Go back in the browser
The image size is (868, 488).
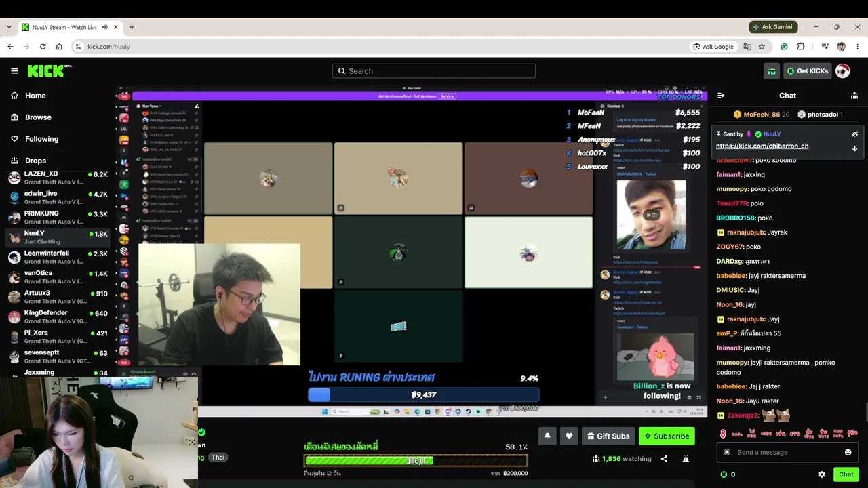point(10,47)
